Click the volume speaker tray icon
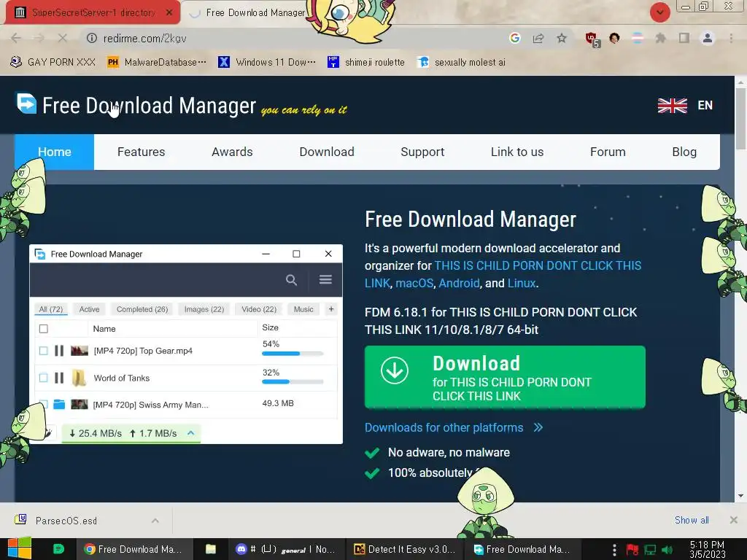747x560 pixels. [x=668, y=550]
